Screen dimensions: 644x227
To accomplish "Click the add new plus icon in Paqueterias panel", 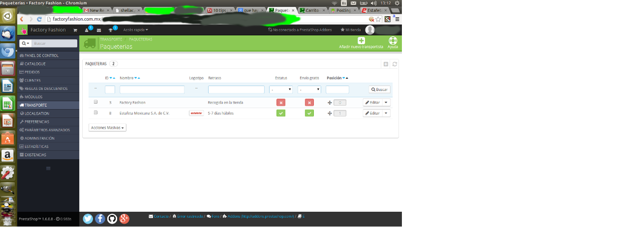I will pyautogui.click(x=386, y=64).
